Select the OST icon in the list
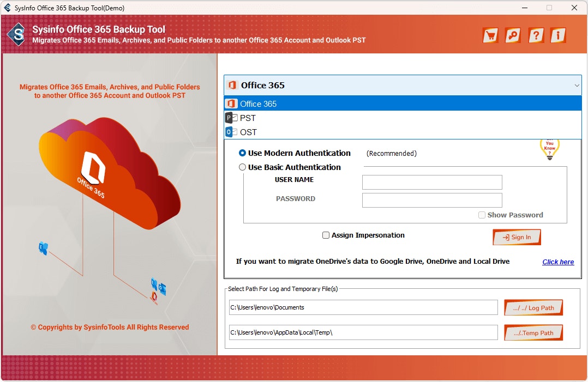 [x=231, y=132]
